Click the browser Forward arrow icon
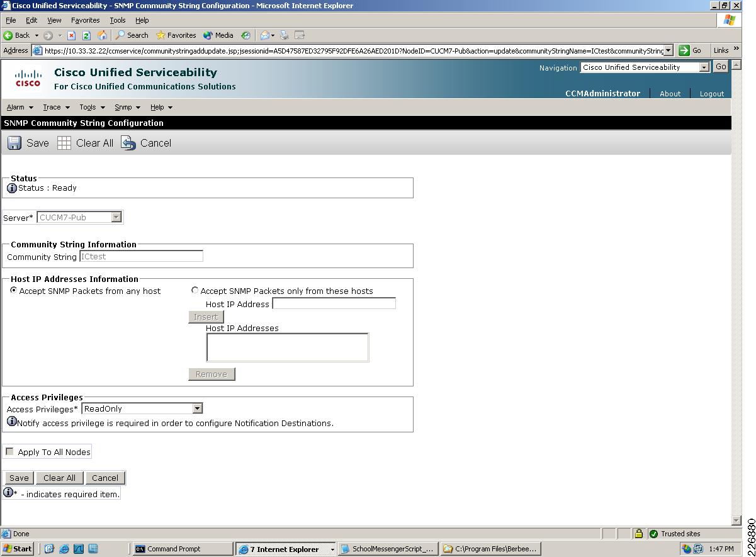The width and height of the screenshot is (756, 557). coord(48,35)
